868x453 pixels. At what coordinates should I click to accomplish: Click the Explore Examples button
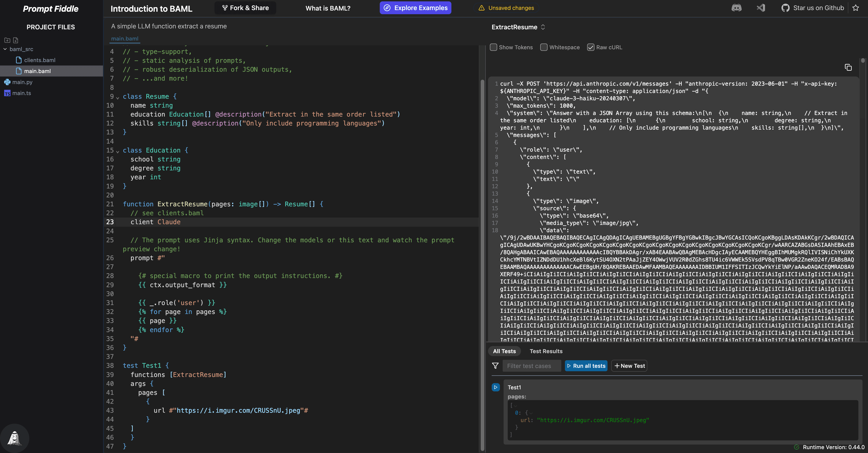click(x=415, y=8)
